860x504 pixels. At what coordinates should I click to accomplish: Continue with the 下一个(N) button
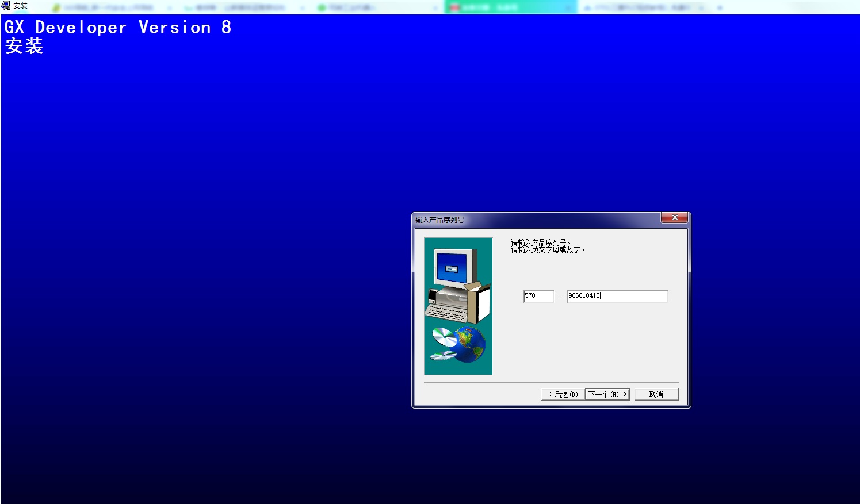607,394
